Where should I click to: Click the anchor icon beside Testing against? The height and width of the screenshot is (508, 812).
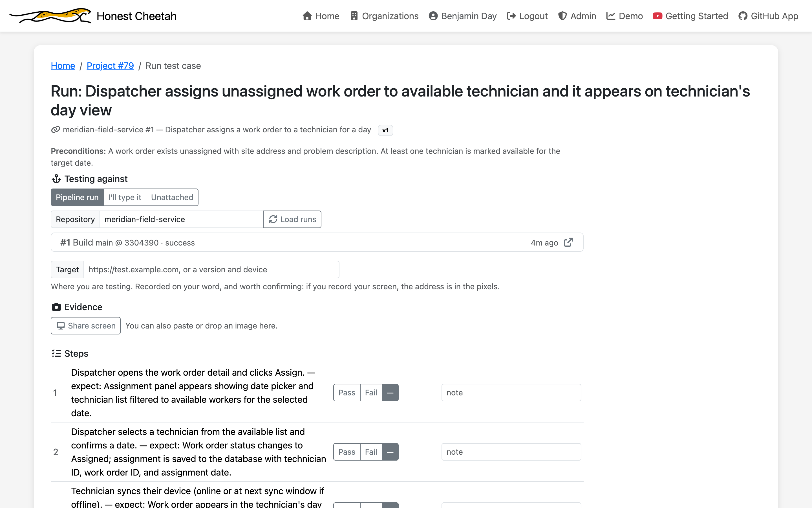click(x=56, y=179)
